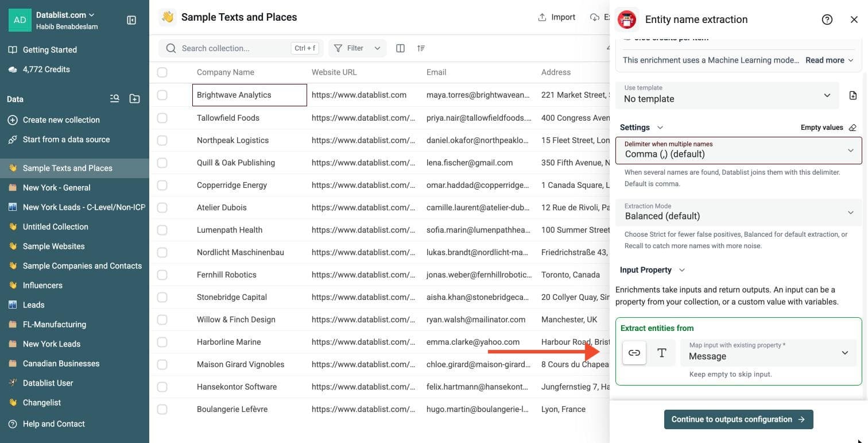Open Getting Started in sidebar
This screenshot has height=443, width=868.
(75, 50)
